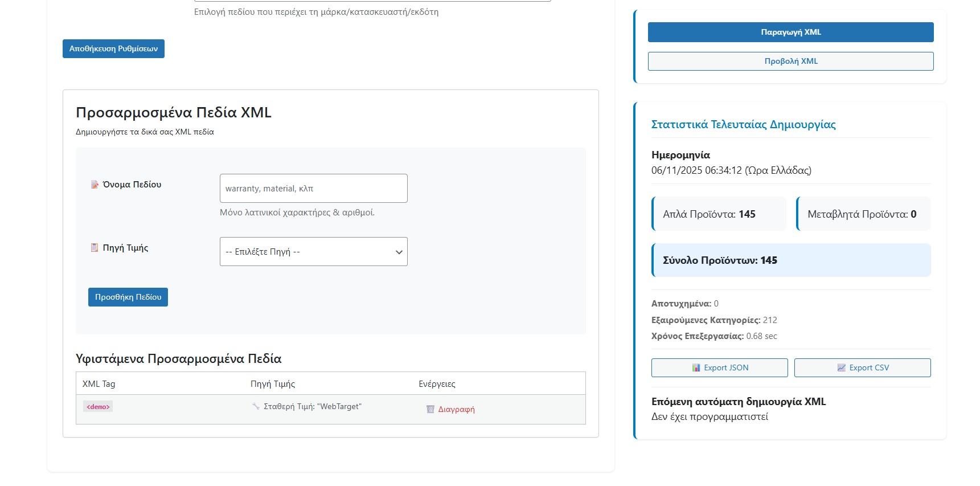This screenshot has height=486, width=980.
Task: Click the bar chart icon in Export JSON
Action: coord(696,368)
